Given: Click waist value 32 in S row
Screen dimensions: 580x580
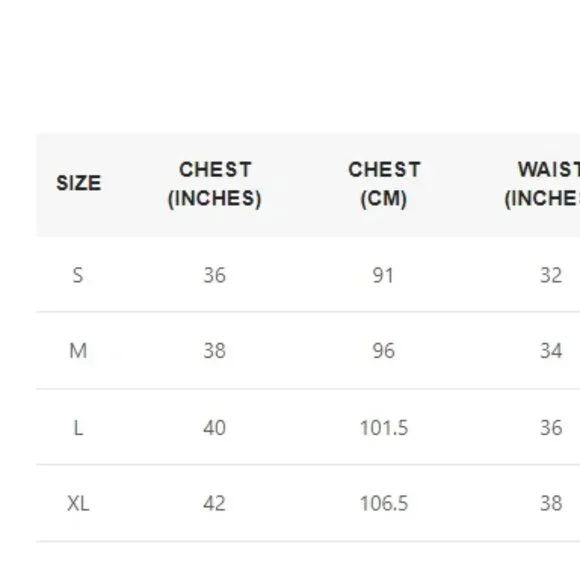Looking at the screenshot, I should coord(551,276).
